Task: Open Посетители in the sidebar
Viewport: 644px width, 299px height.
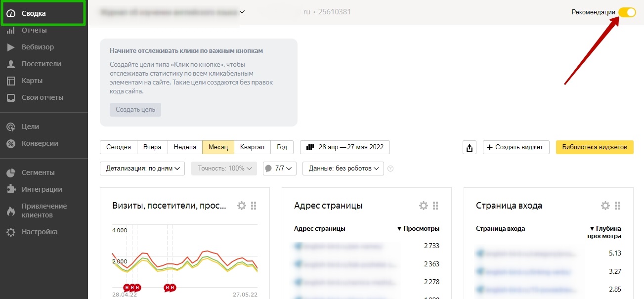Action: point(41,64)
